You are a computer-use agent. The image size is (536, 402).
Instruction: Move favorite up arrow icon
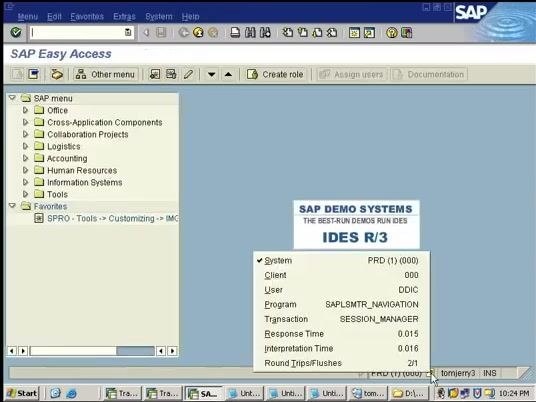(228, 74)
